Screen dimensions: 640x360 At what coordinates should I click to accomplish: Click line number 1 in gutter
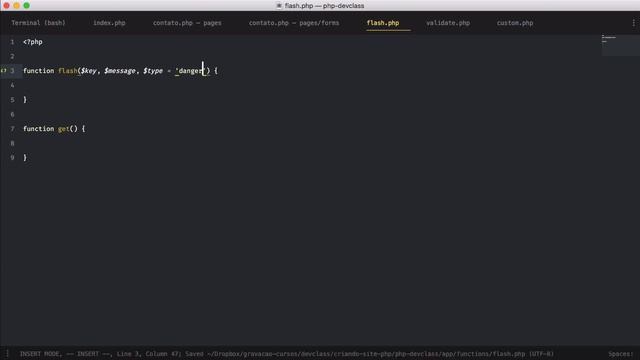pos(12,42)
